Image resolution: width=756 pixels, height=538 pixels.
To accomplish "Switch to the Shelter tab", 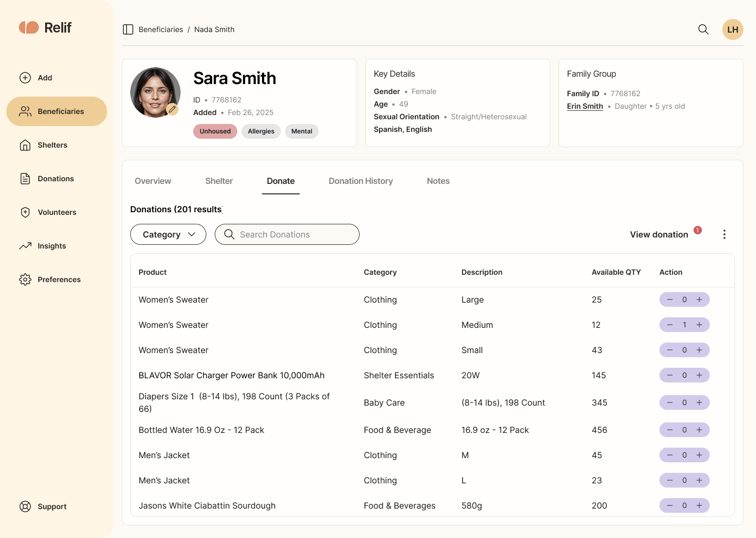I will pos(219,181).
